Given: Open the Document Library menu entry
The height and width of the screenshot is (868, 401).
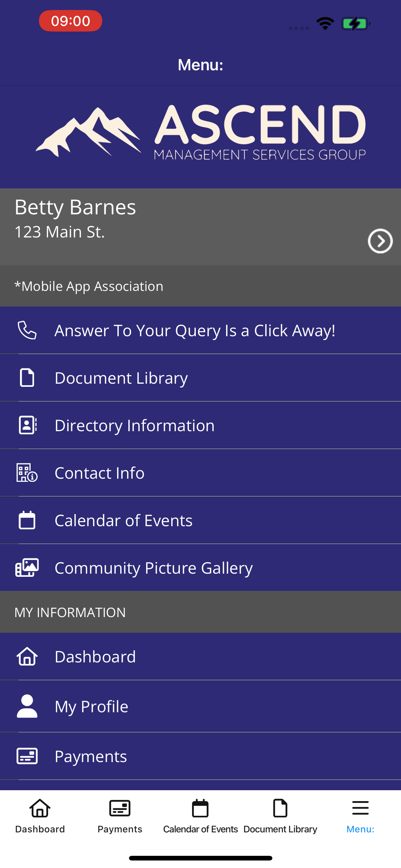Looking at the screenshot, I should (x=200, y=378).
